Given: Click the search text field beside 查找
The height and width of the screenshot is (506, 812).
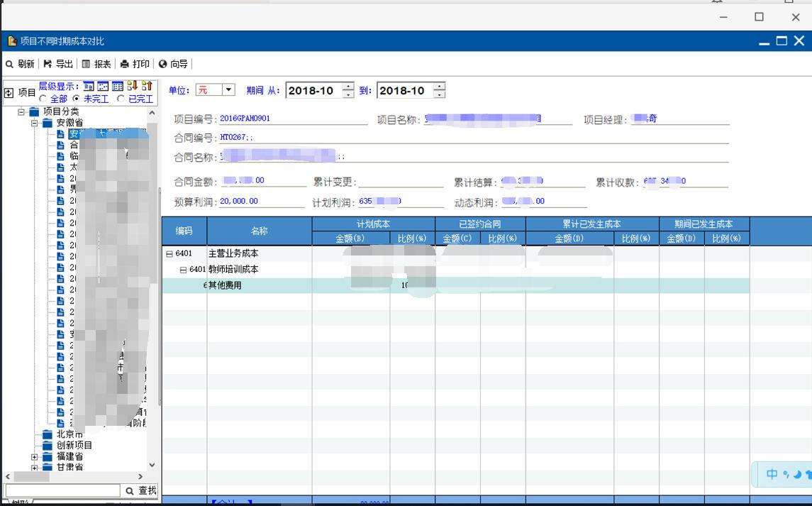Looking at the screenshot, I should [62, 490].
